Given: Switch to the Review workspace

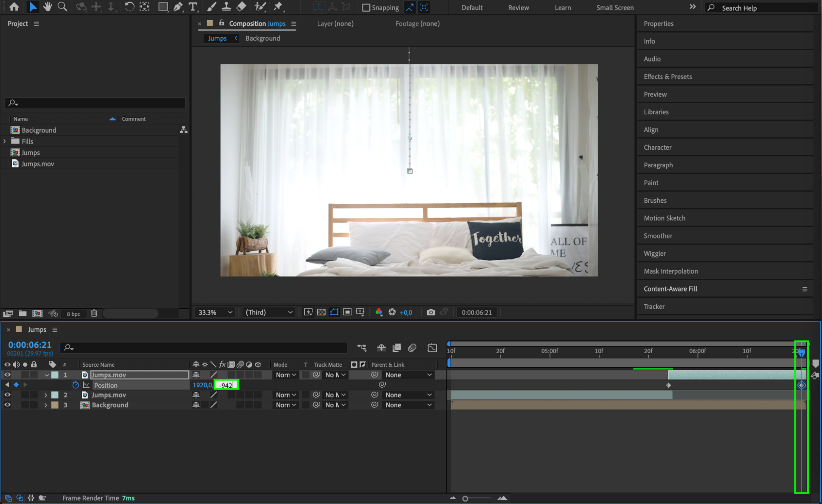Looking at the screenshot, I should point(518,7).
